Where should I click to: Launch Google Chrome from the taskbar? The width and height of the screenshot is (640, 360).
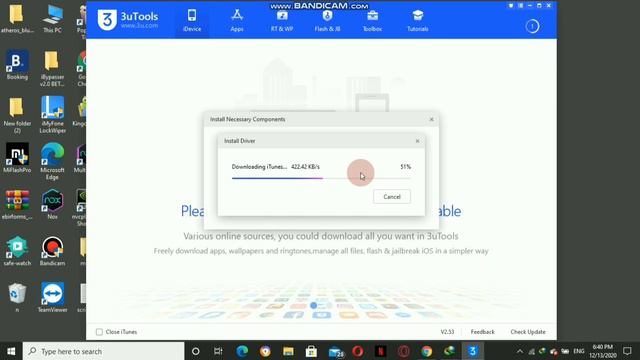[x=427, y=351]
